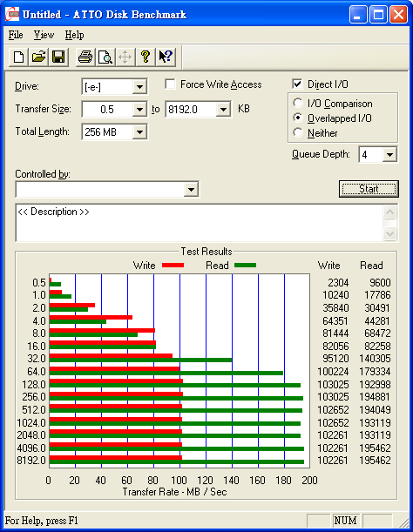Activate context help pointer icon
413x532 pixels.
pos(166,57)
